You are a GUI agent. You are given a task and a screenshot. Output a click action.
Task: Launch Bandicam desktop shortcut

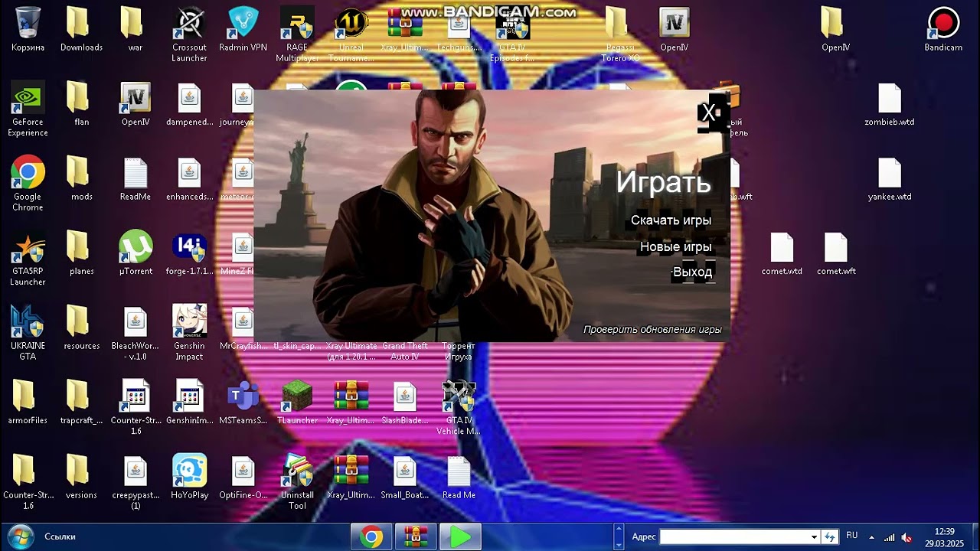(x=943, y=31)
